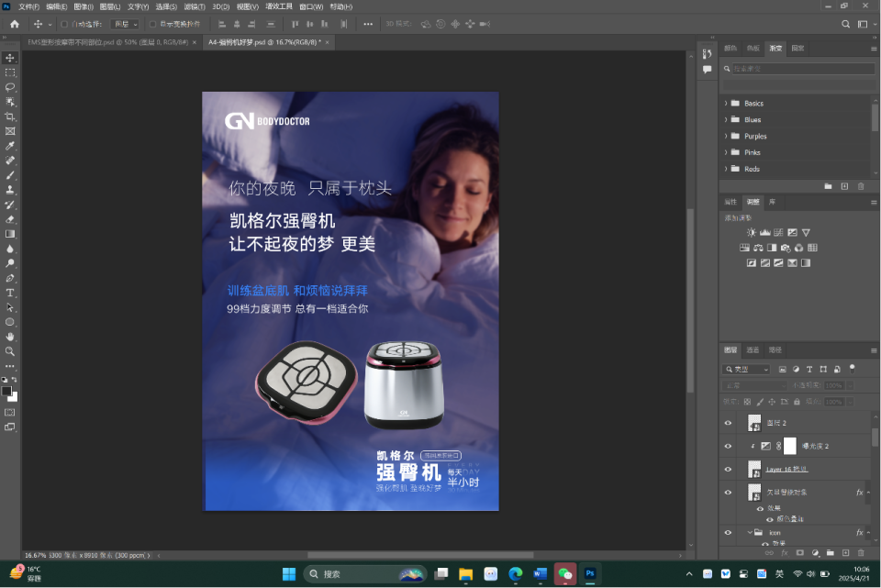Open WeChat from the taskbar
881x588 pixels.
[564, 574]
